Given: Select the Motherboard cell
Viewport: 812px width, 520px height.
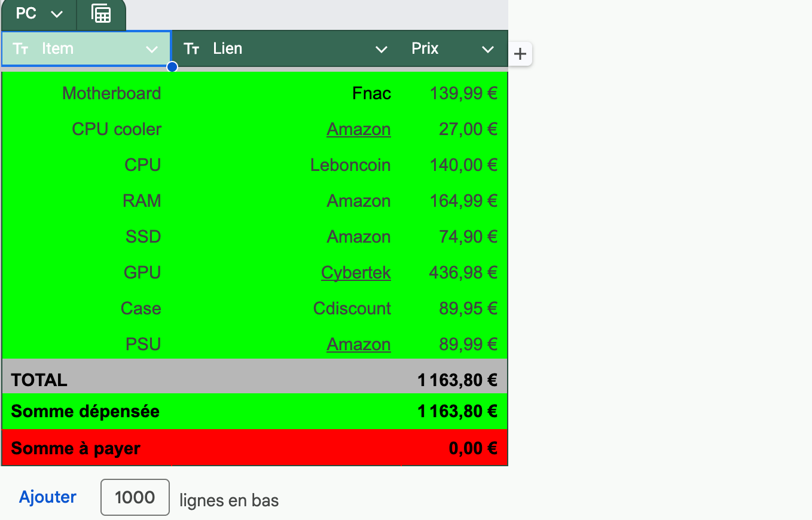Looking at the screenshot, I should 111,93.
